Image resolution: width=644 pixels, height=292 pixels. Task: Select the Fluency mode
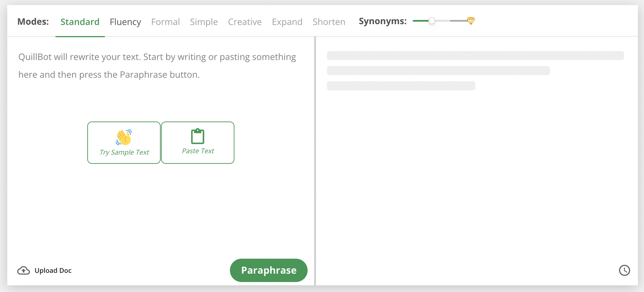tap(125, 22)
